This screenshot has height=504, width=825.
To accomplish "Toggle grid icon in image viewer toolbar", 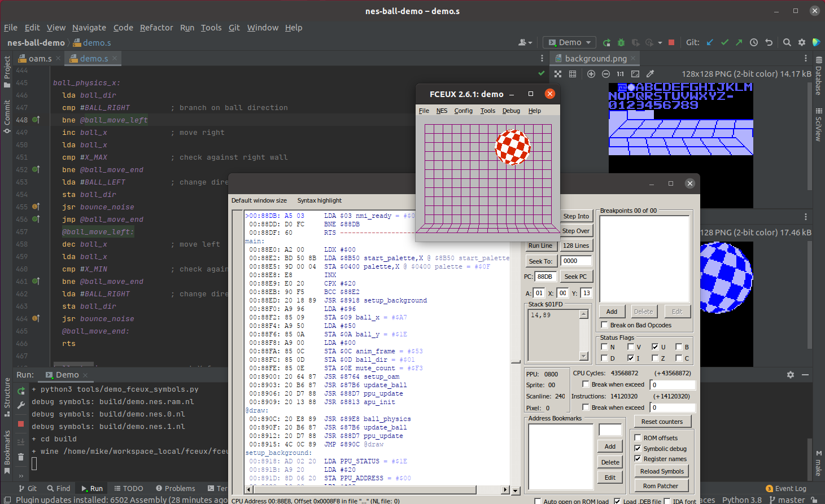I will [x=573, y=74].
